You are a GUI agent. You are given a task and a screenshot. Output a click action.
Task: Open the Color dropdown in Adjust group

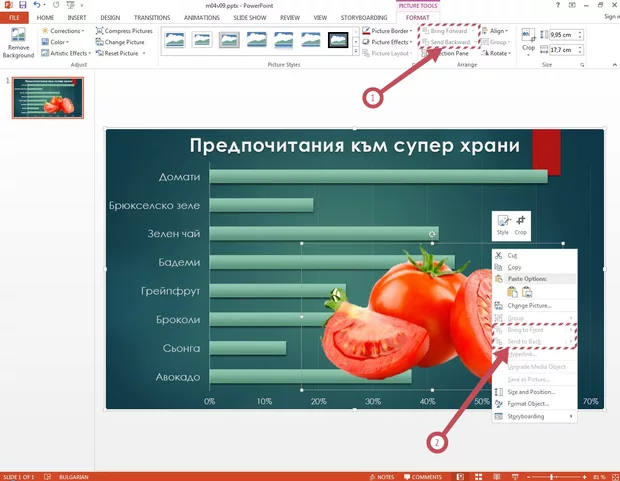[x=55, y=42]
